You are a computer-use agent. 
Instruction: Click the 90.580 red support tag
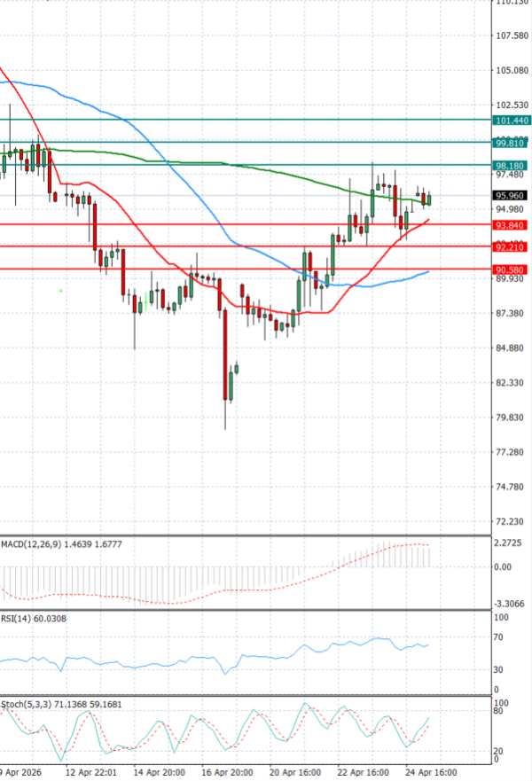coord(512,269)
